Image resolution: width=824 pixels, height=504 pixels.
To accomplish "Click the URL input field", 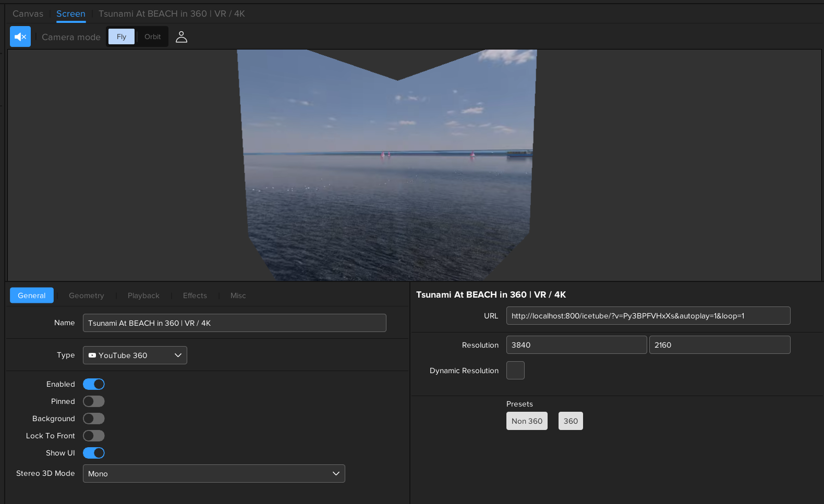I will [648, 316].
